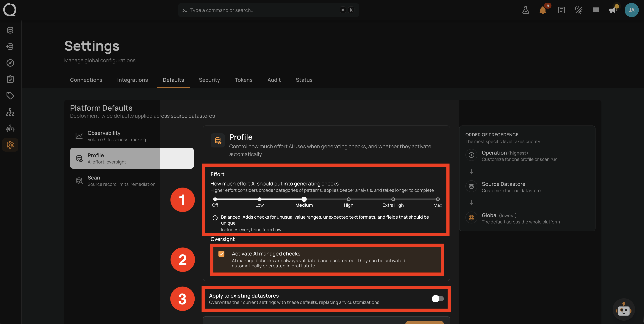
Task: Open the JA user avatar menu
Action: click(x=632, y=10)
